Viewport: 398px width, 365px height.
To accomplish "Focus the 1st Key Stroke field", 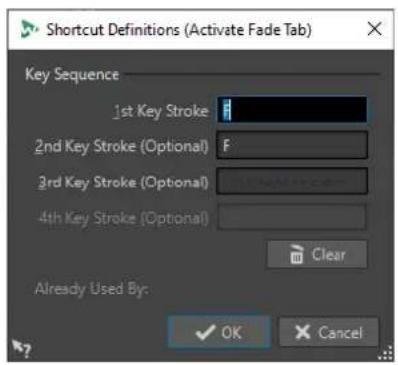I will (x=292, y=110).
